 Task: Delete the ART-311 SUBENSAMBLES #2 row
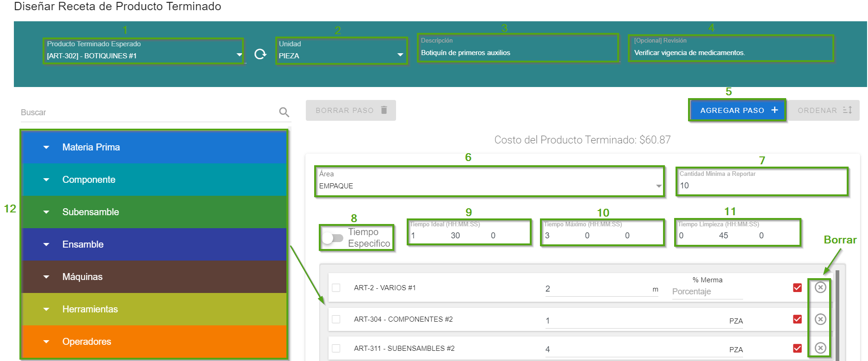coord(820,348)
